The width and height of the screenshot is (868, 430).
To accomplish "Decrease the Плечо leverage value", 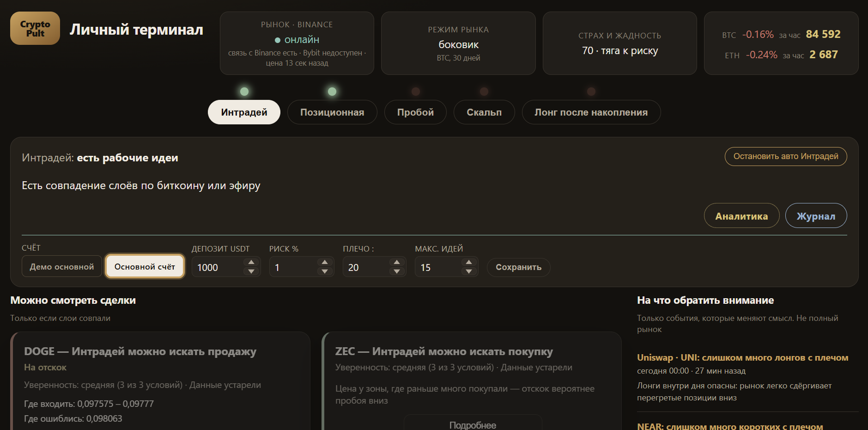I will point(397,271).
